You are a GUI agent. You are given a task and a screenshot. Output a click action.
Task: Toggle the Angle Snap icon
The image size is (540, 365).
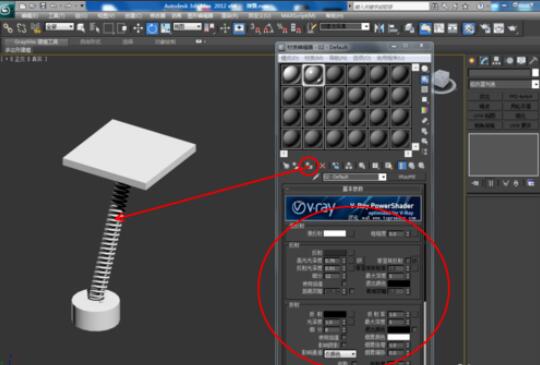(x=269, y=28)
